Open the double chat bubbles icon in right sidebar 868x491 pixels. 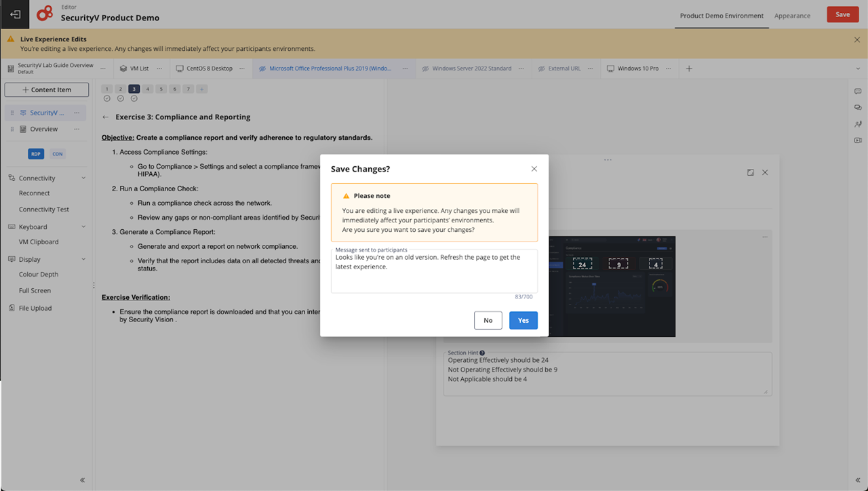pos(858,108)
